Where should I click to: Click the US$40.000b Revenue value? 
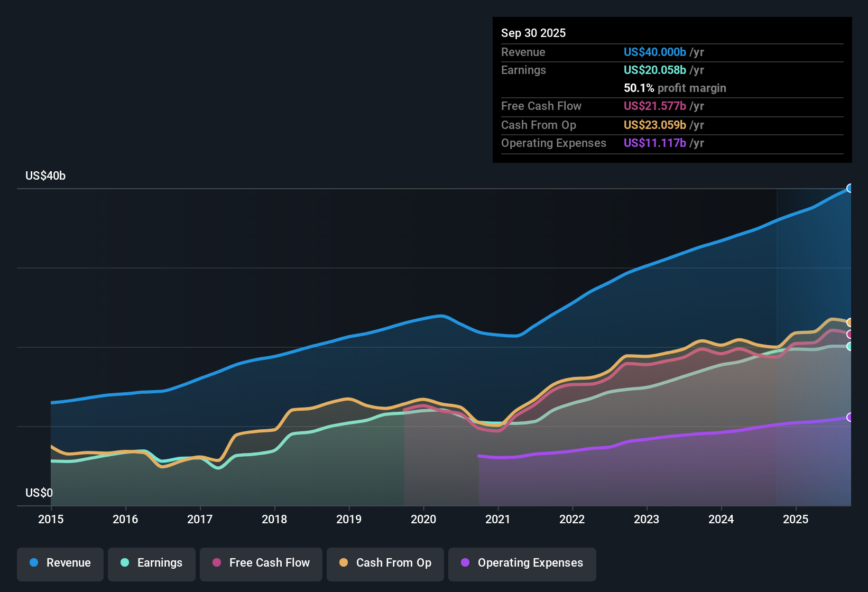(x=654, y=52)
